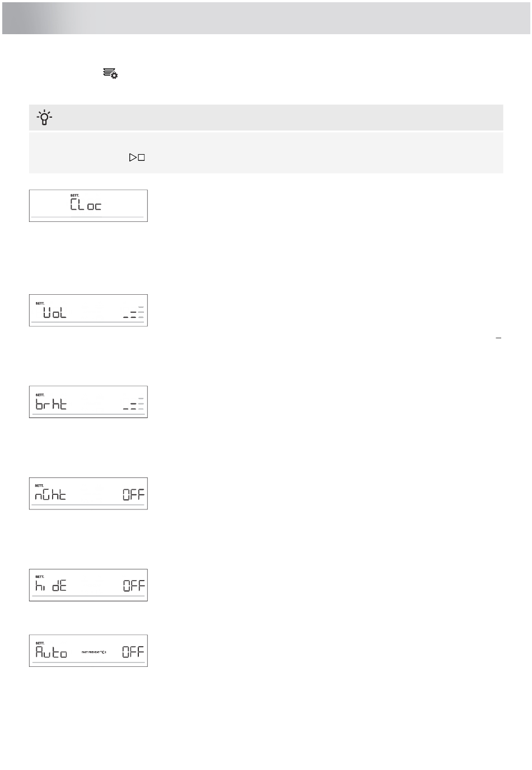
Task: Toggle the nGht night mode OFF value
Action: 134,495
